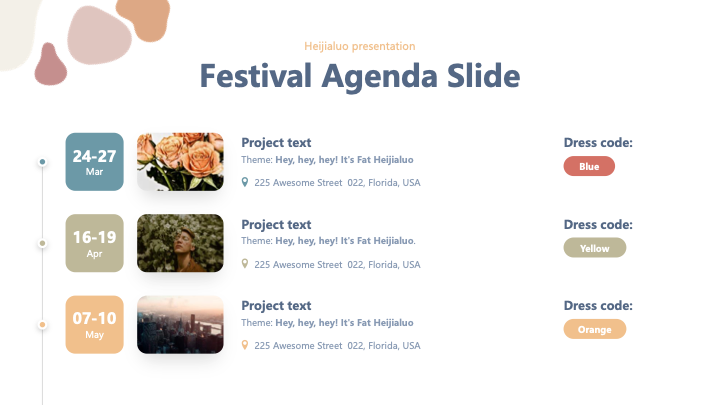Click the orange timeline dot

42,325
